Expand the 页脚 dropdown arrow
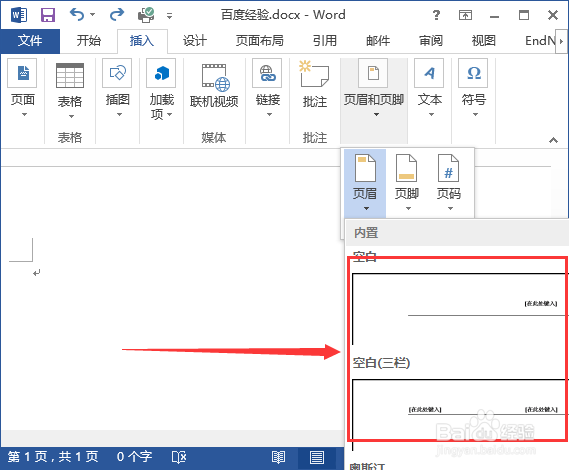 tap(408, 208)
